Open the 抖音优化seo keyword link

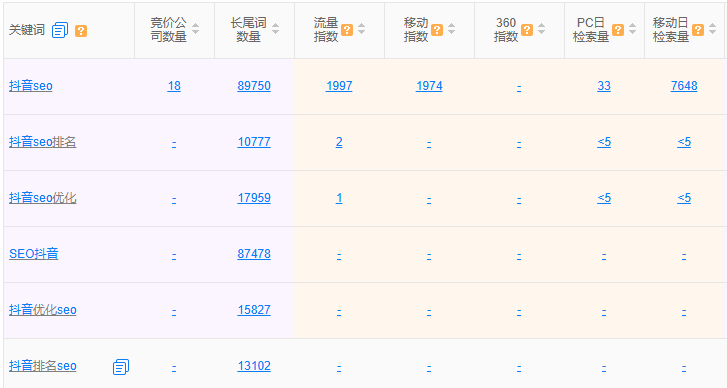[x=43, y=310]
